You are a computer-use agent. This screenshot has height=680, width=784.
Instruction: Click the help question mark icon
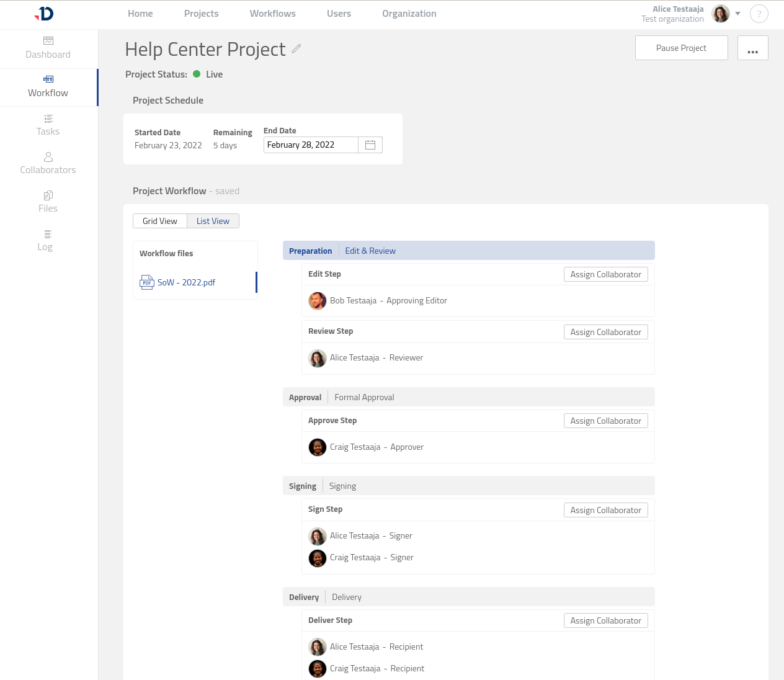(x=759, y=14)
